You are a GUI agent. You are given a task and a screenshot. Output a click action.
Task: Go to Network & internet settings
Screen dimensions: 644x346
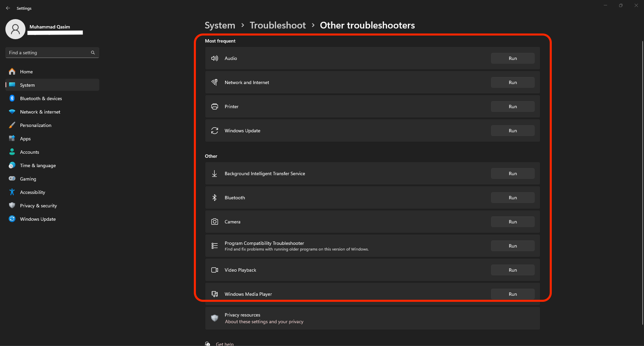[x=40, y=112]
